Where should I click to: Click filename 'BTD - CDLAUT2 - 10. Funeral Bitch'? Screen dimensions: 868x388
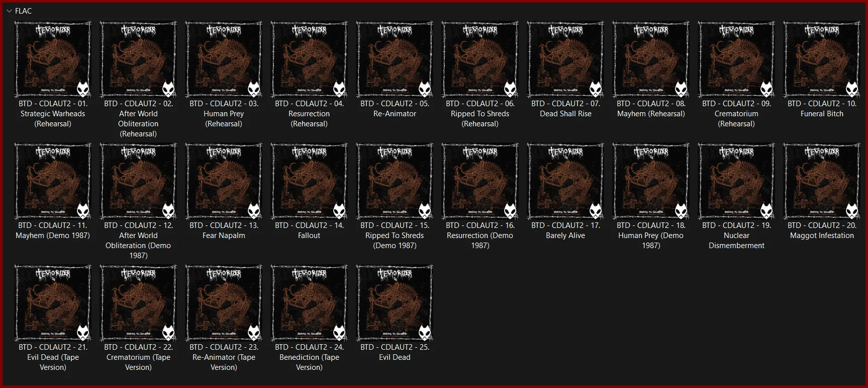click(x=822, y=109)
